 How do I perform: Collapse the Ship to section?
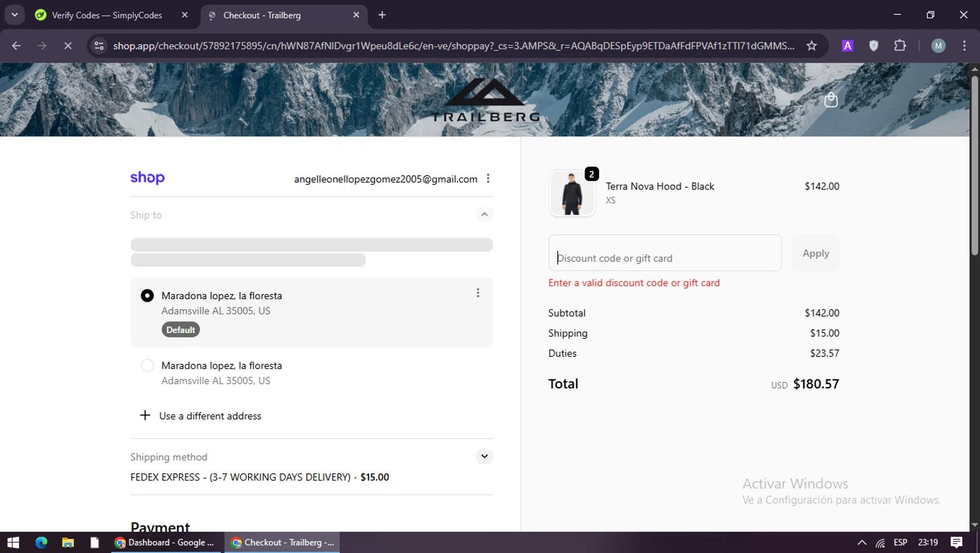(x=484, y=214)
